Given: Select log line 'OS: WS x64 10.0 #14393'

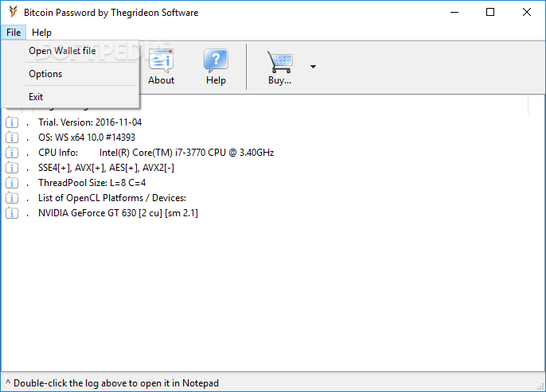Looking at the screenshot, I should (x=87, y=138).
